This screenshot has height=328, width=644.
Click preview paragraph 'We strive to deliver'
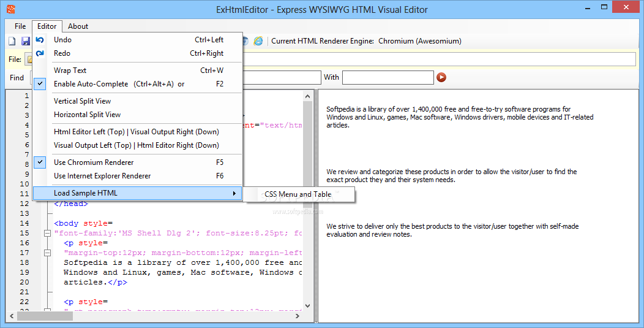coord(452,230)
